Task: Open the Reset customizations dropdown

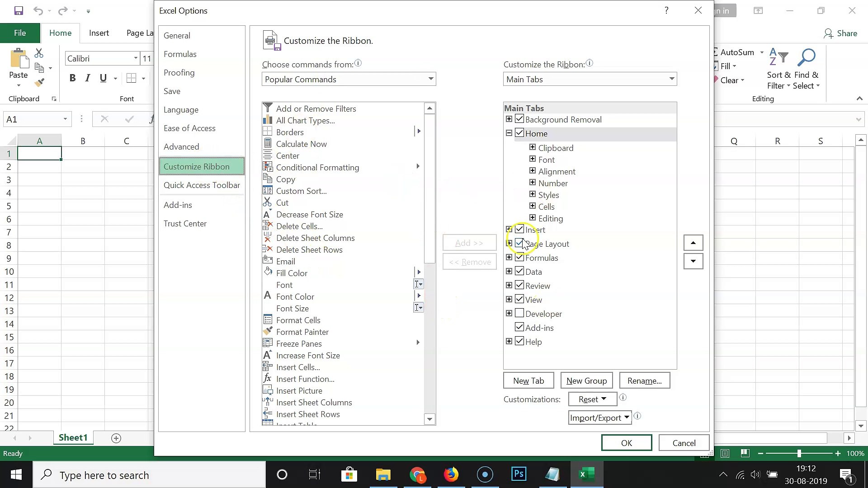Action: coord(593,399)
